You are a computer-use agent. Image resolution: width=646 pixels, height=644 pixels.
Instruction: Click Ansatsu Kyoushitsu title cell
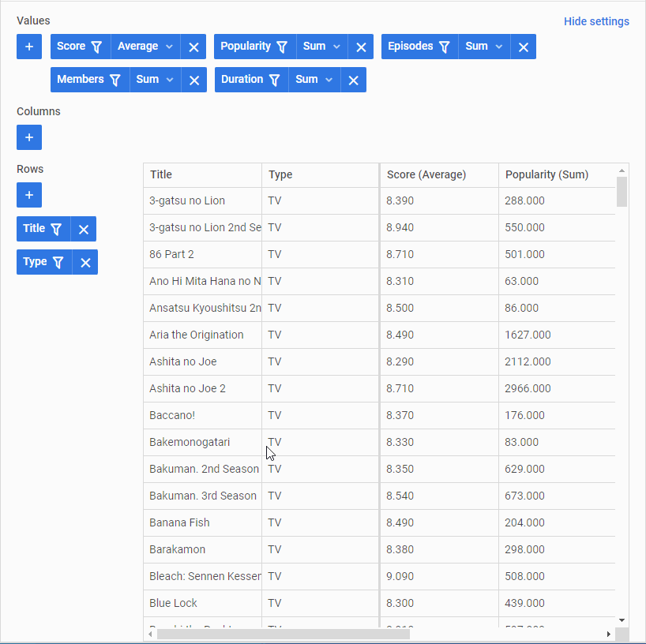(202, 308)
